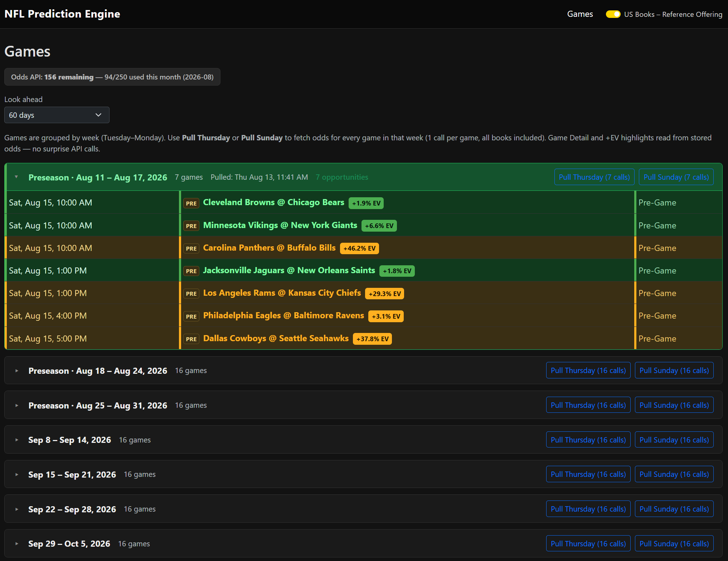Pull Thursday odds for Sep 22 – Sep 28

[x=588, y=509]
